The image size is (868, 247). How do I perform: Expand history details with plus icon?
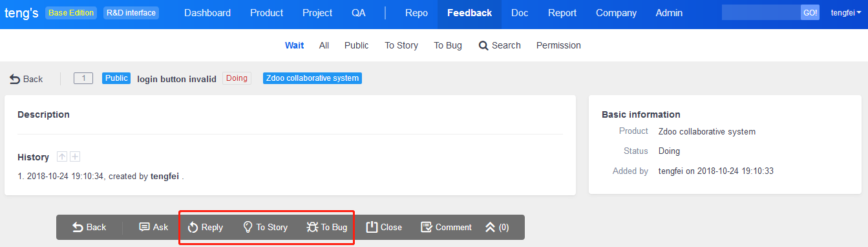[75, 156]
